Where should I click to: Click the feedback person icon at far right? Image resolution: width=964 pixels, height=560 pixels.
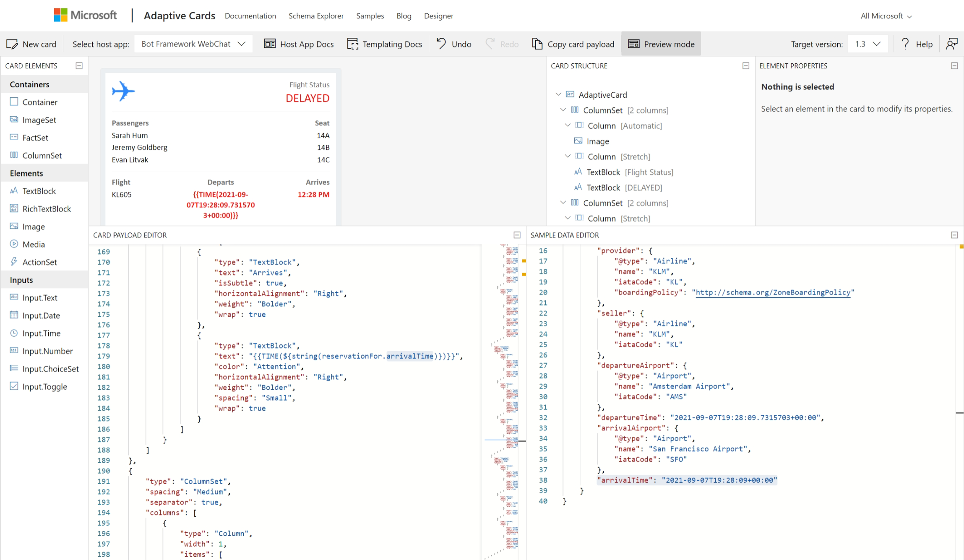coord(952,44)
